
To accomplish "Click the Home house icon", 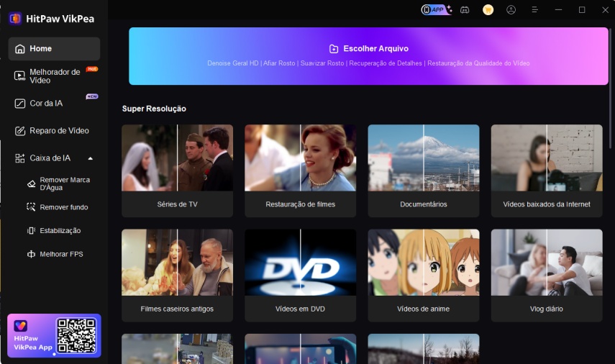I will 19,49.
